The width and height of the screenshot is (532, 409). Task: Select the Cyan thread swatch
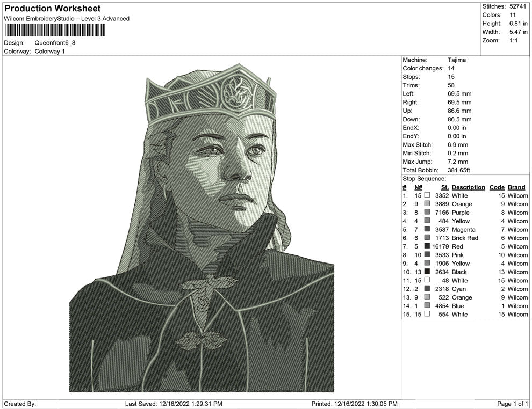click(x=427, y=288)
